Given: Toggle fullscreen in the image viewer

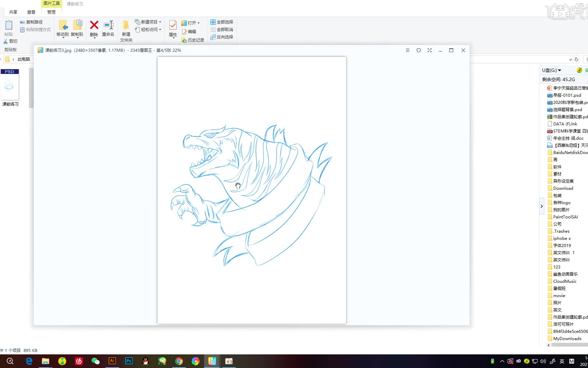Looking at the screenshot, I should coord(429,50).
